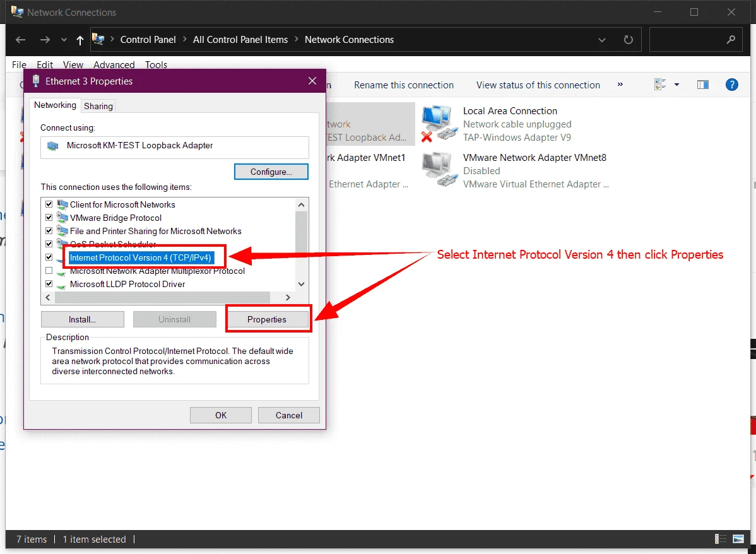Switch to large icons view in status bar

click(x=738, y=539)
